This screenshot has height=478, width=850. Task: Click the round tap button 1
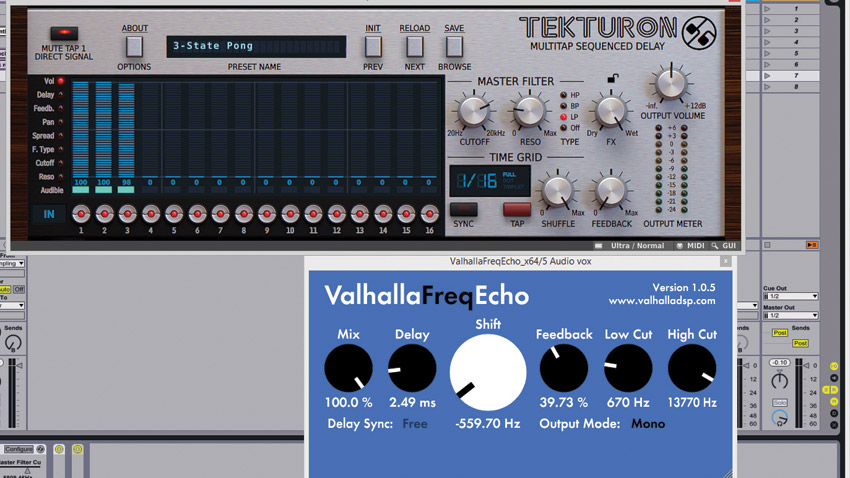coord(81,214)
